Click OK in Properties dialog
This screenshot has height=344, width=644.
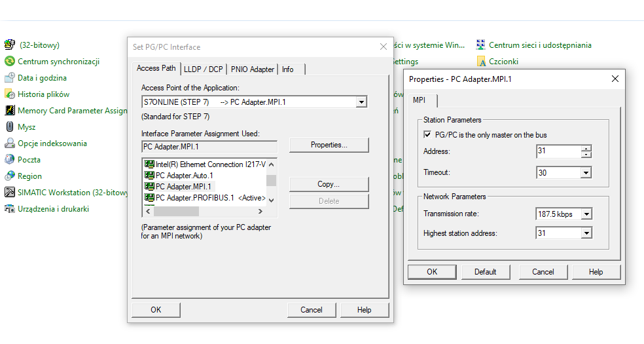click(x=432, y=272)
